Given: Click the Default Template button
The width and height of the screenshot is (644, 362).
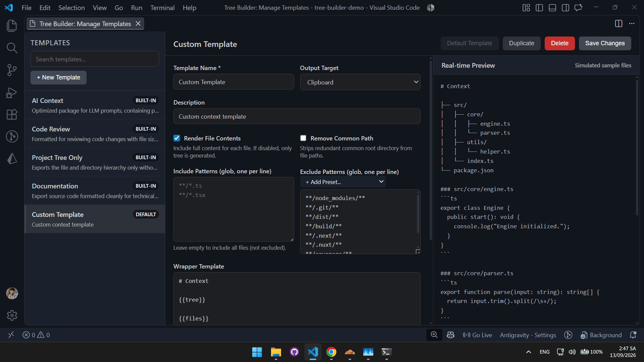Looking at the screenshot, I should click(x=470, y=43).
